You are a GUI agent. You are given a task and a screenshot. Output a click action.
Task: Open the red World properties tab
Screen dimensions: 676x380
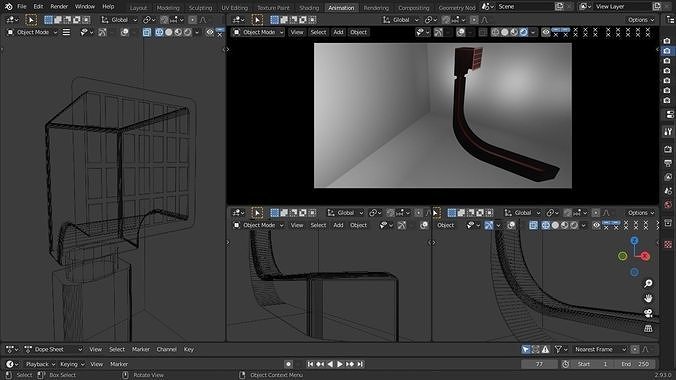coord(668,204)
